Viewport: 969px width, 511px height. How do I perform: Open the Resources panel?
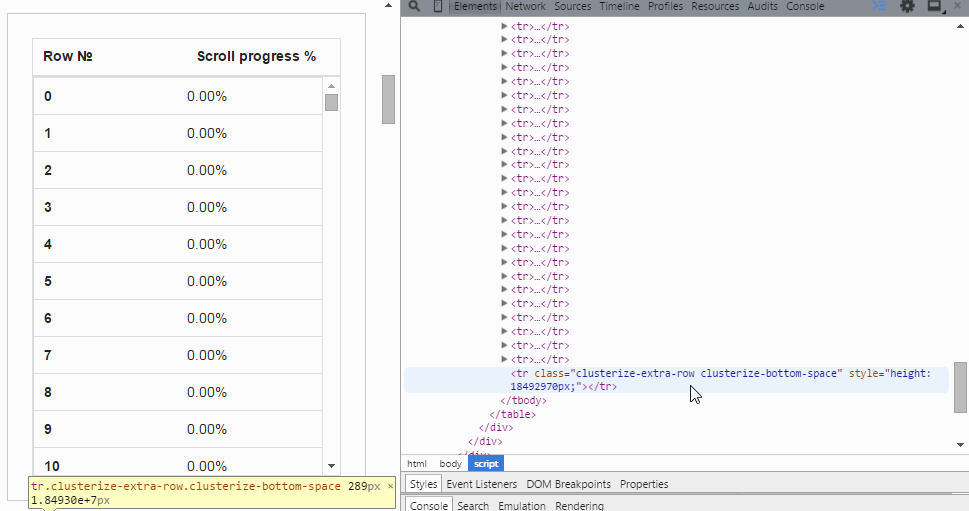coord(715,6)
